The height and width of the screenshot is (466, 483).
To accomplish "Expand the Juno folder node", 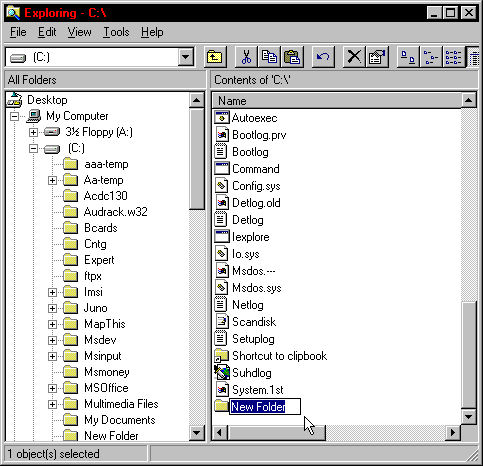I will click(52, 308).
